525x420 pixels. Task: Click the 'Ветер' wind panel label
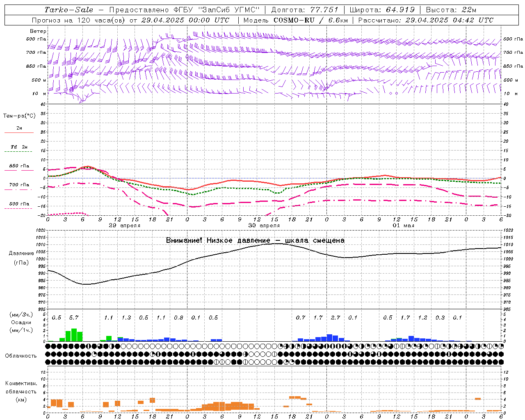tap(38, 31)
